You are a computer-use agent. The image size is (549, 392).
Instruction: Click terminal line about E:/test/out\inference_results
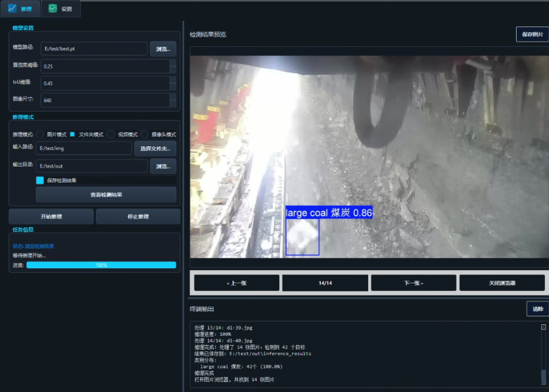pos(253,353)
